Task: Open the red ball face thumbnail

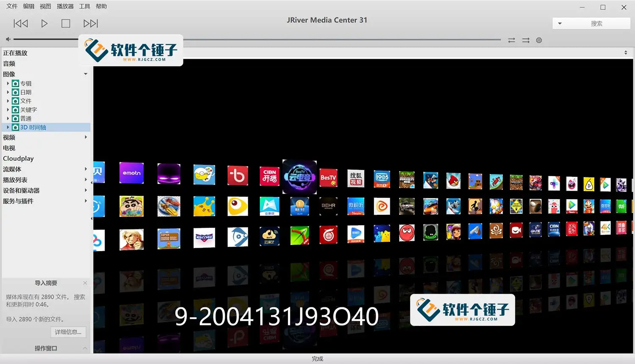Action: click(407, 233)
